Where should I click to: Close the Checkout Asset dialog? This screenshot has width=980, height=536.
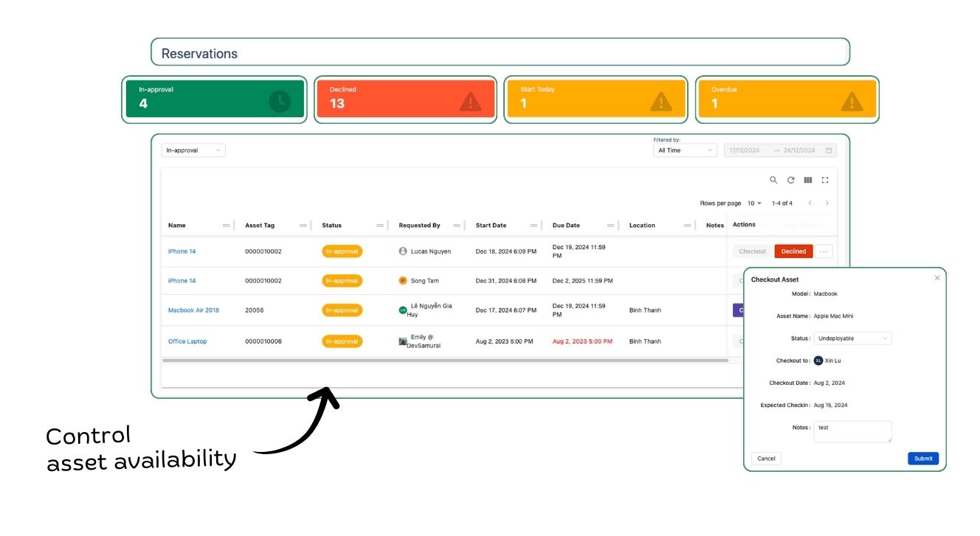937,278
